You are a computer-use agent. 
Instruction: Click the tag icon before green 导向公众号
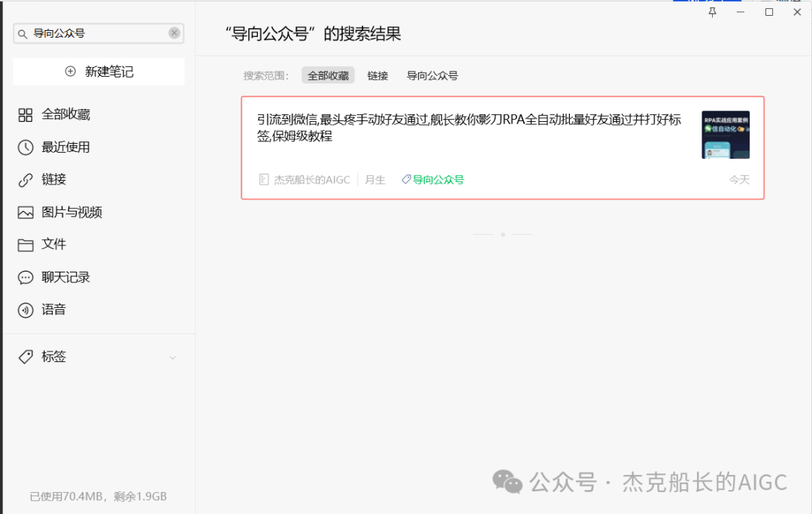click(407, 179)
